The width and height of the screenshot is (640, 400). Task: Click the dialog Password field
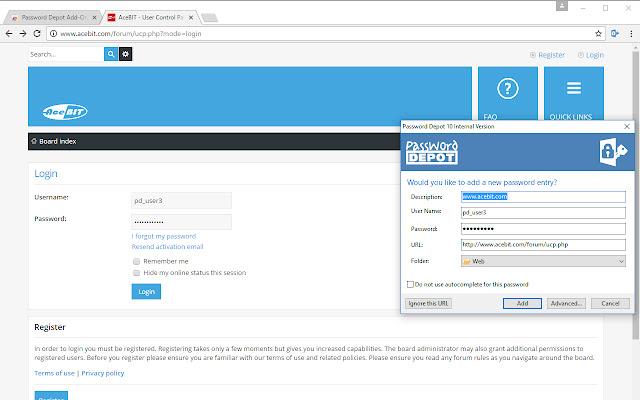[x=543, y=229]
